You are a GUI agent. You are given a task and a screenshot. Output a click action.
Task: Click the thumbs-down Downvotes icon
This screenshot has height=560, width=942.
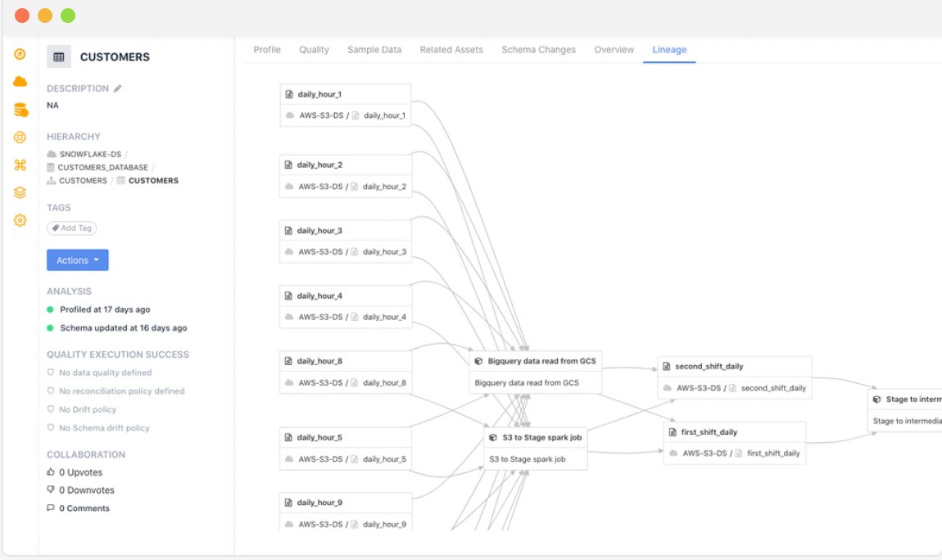click(x=51, y=490)
